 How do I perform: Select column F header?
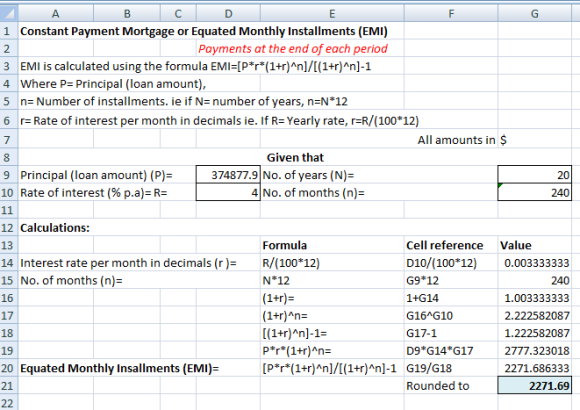coord(451,14)
